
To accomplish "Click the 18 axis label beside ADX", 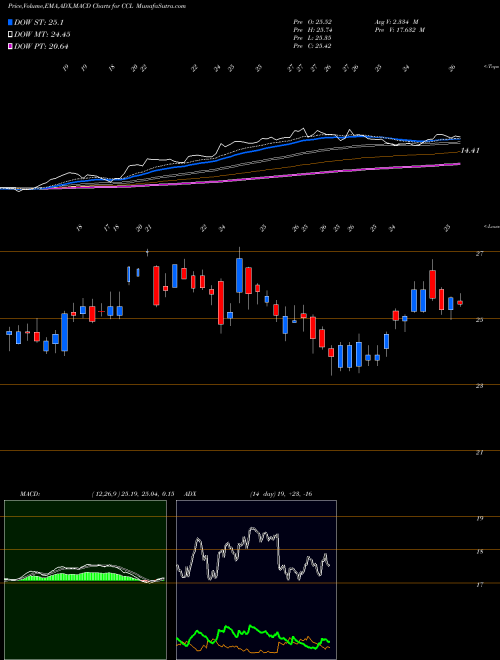I will (x=479, y=552).
